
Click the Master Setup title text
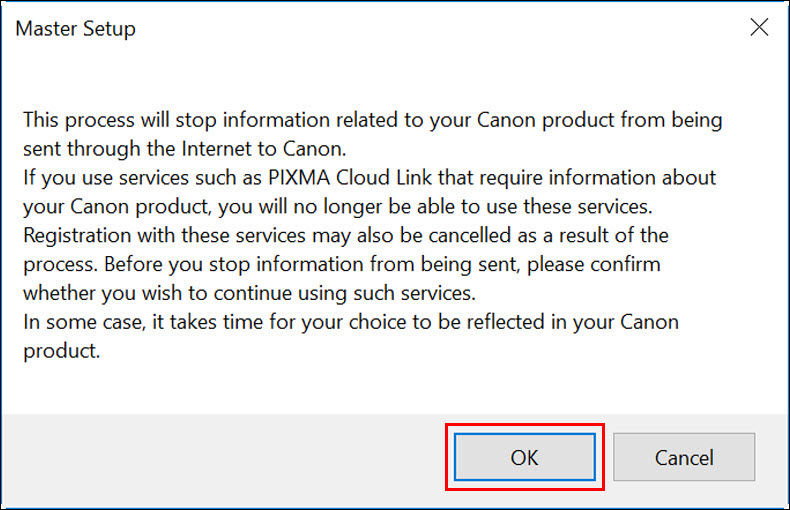point(76,29)
